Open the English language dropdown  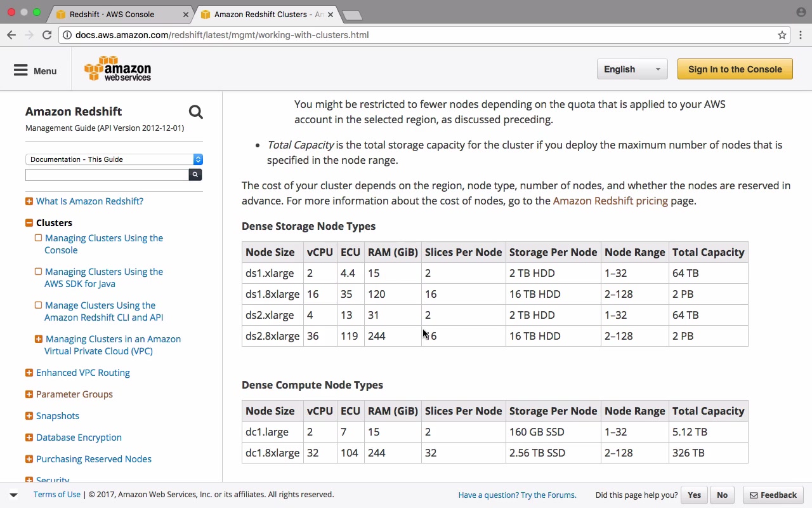pyautogui.click(x=632, y=69)
